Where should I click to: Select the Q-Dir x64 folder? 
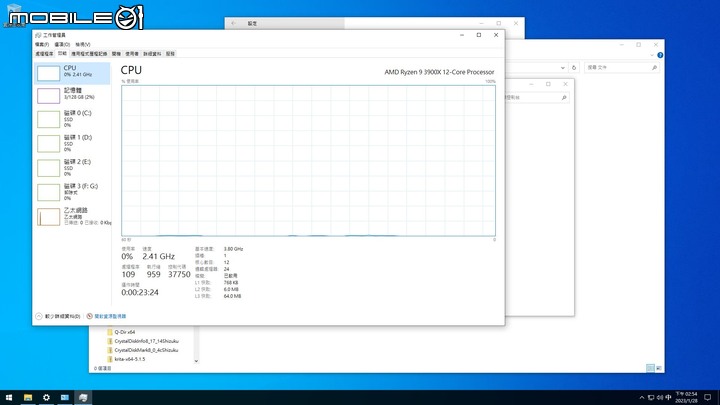pos(121,332)
